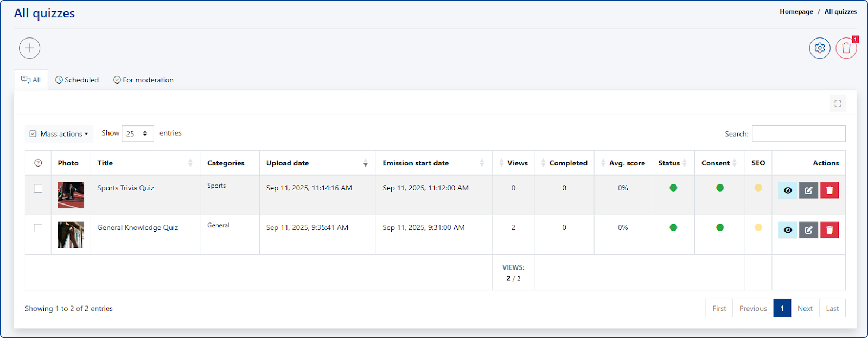Open the trash bin with red badge

[846, 48]
